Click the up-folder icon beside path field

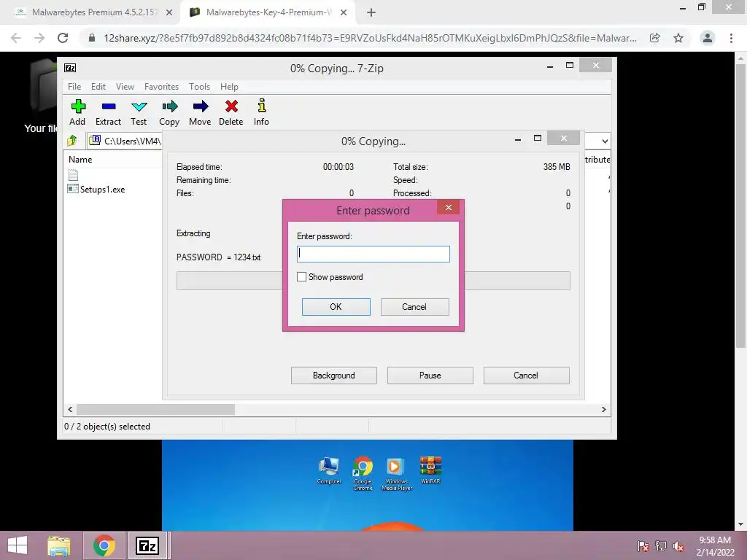click(72, 141)
